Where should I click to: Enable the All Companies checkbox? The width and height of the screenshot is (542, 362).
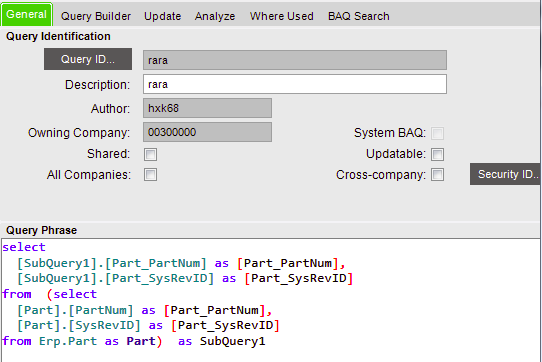[150, 175]
